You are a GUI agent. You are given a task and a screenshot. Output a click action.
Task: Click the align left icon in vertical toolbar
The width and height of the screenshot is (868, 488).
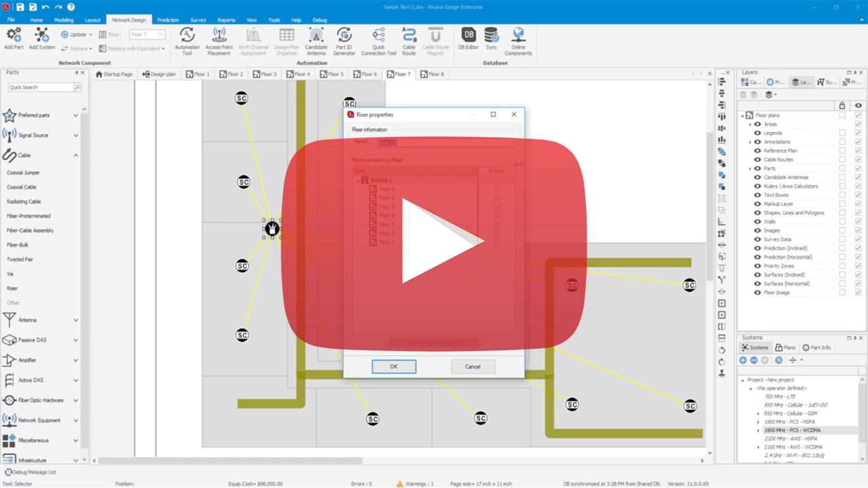tap(722, 82)
